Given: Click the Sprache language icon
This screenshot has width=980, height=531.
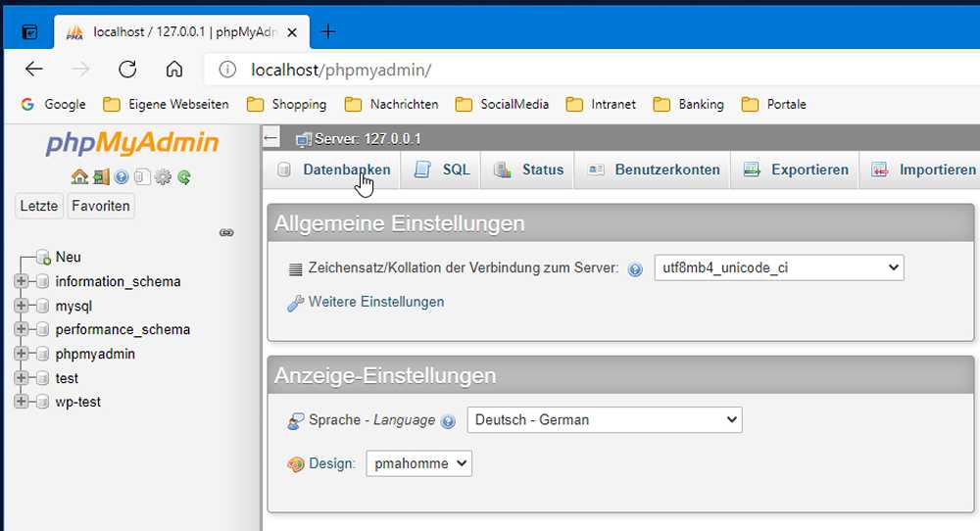Looking at the screenshot, I should [x=295, y=421].
